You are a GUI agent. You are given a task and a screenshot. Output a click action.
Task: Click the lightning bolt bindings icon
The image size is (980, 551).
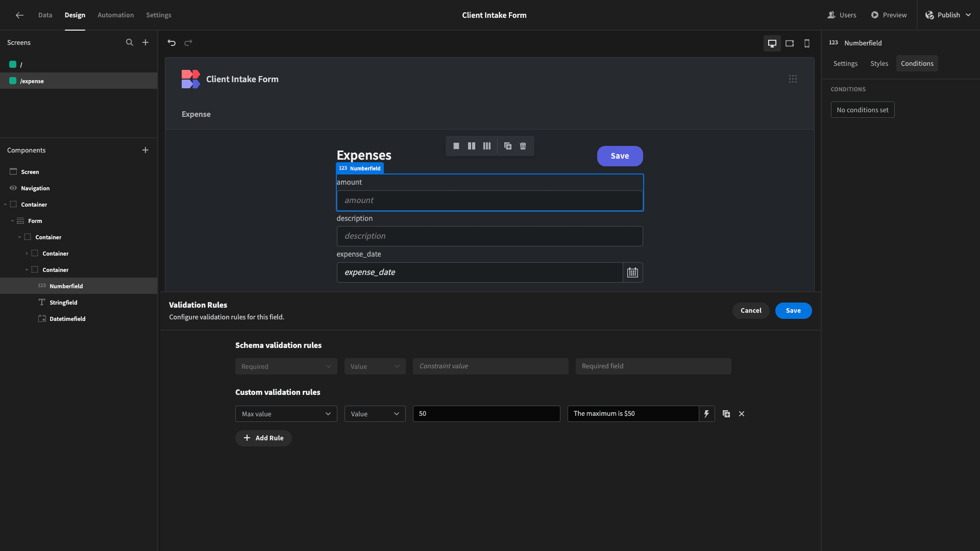click(x=706, y=414)
